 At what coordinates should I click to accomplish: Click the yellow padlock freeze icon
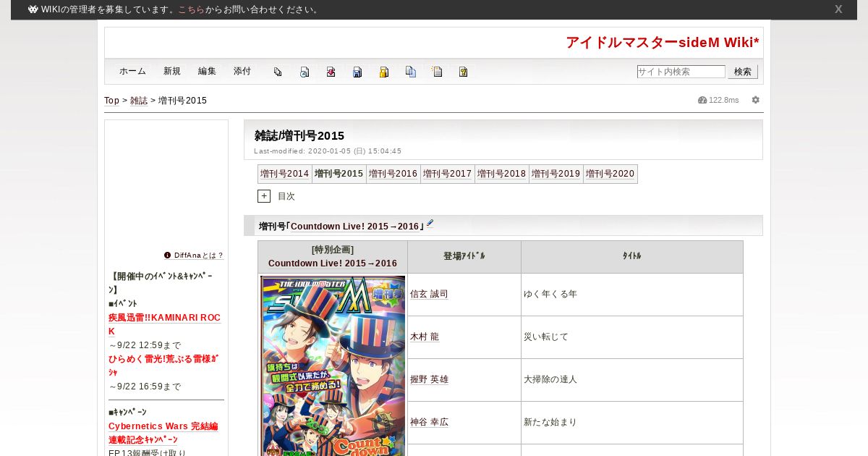pyautogui.click(x=384, y=72)
